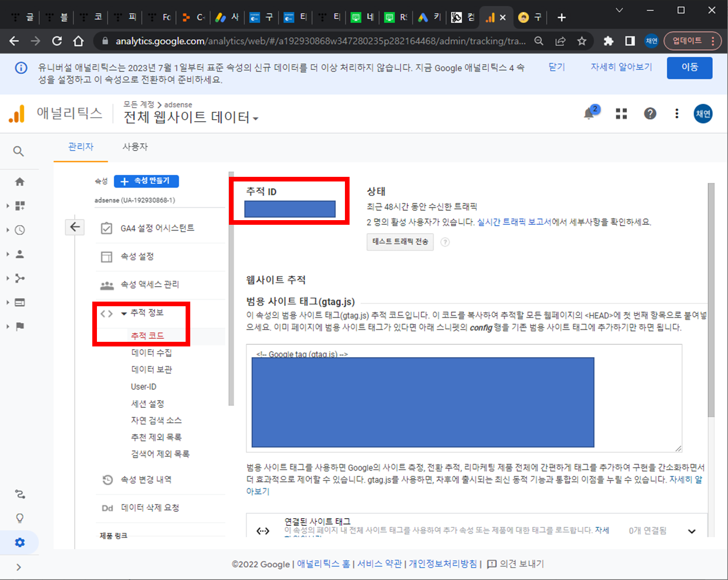Switch to the 관리자 tab
This screenshot has height=580, width=728.
click(81, 147)
